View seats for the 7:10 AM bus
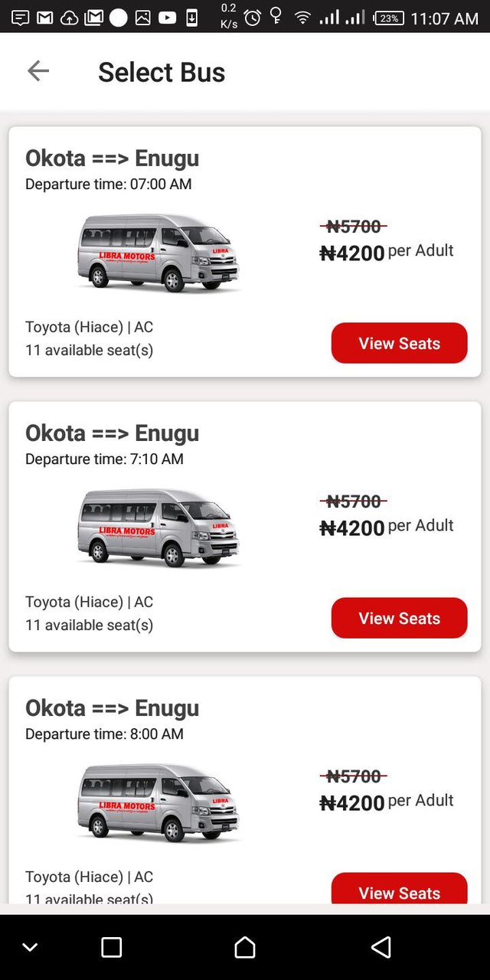 (399, 618)
